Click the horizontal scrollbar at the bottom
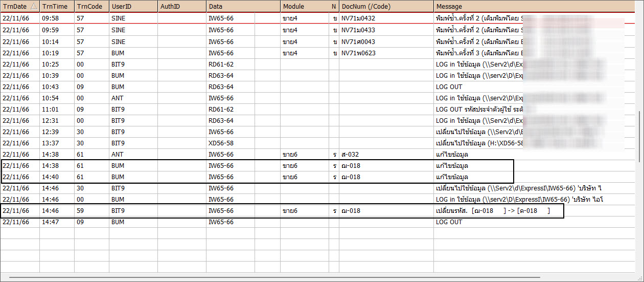 click(x=274, y=278)
